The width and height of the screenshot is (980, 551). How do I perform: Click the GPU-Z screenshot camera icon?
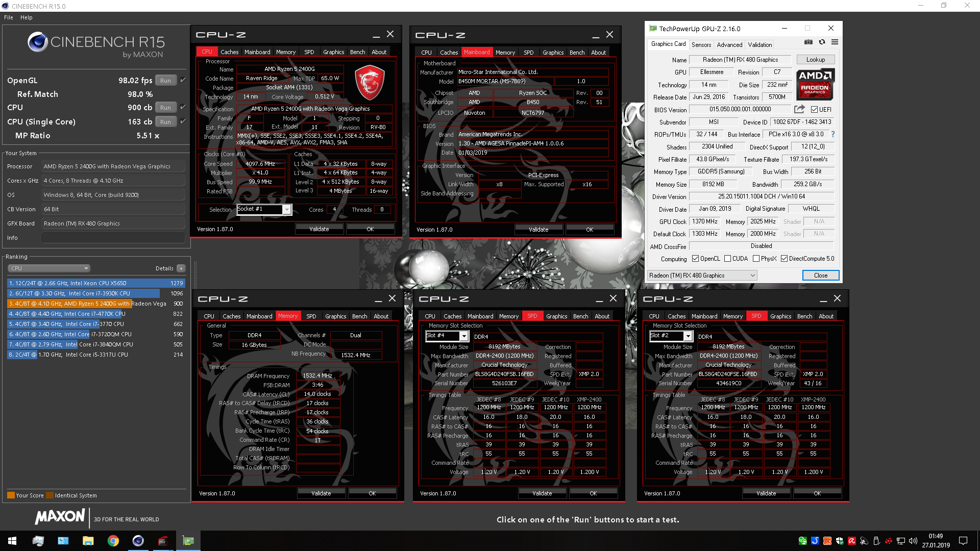tap(808, 42)
